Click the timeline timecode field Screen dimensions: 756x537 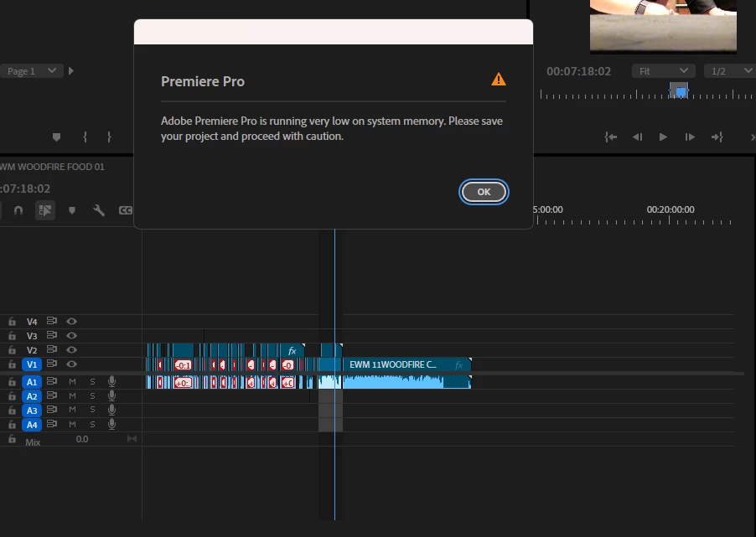[x=25, y=188]
